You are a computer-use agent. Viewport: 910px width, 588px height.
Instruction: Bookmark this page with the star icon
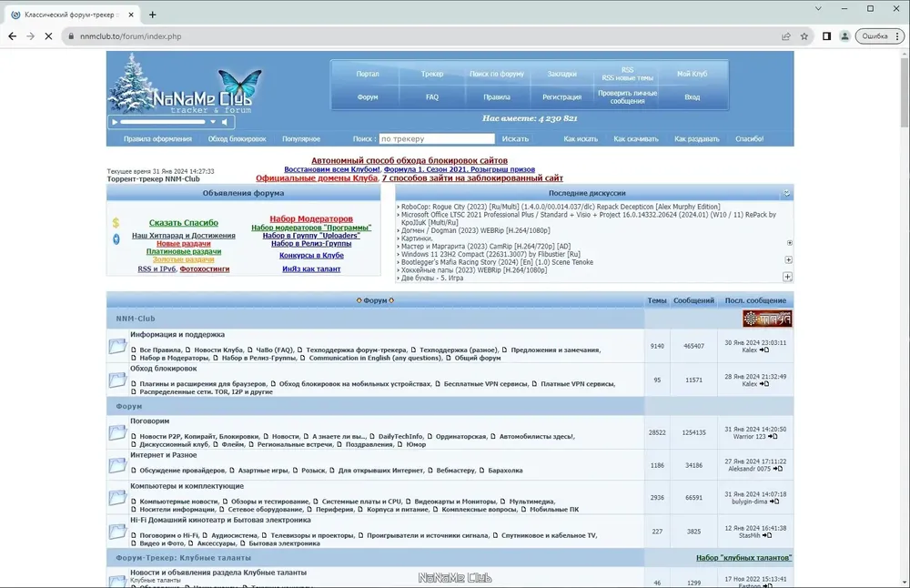804,36
